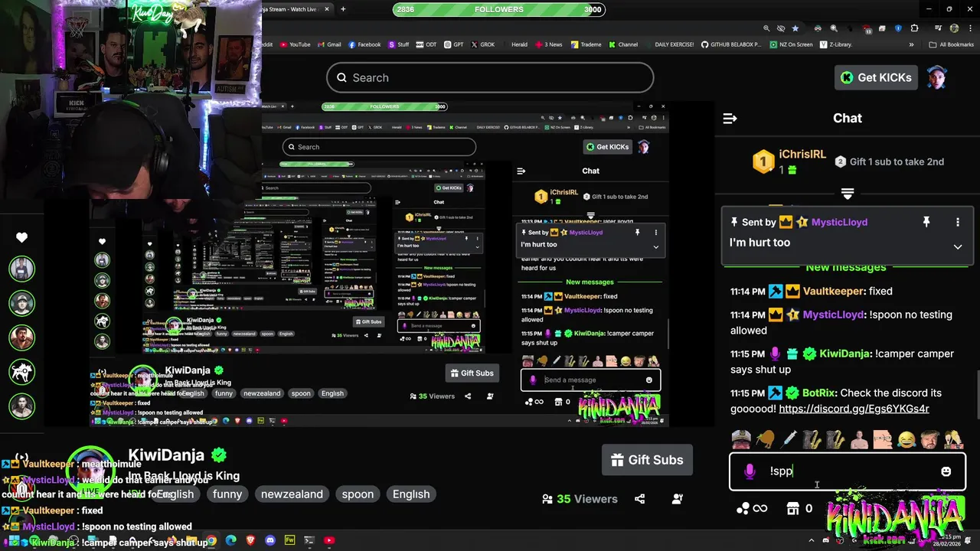
Task: Open the Trademe bookmark
Action: (585, 44)
